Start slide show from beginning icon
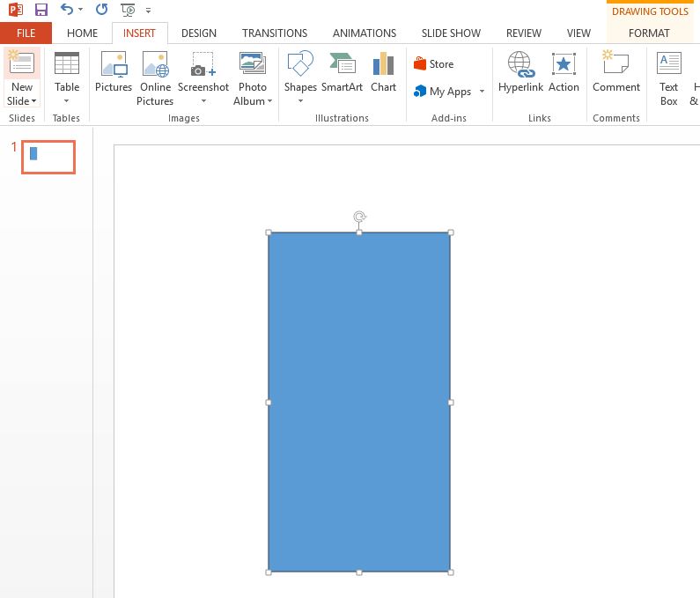The width and height of the screenshot is (700, 598). tap(128, 10)
